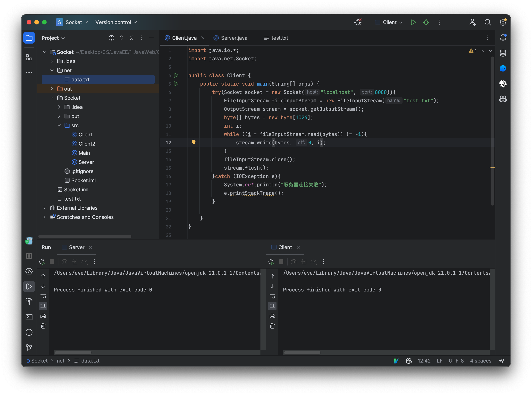Image resolution: width=532 pixels, height=395 pixels.
Task: Open the Database tool window
Action: (503, 53)
